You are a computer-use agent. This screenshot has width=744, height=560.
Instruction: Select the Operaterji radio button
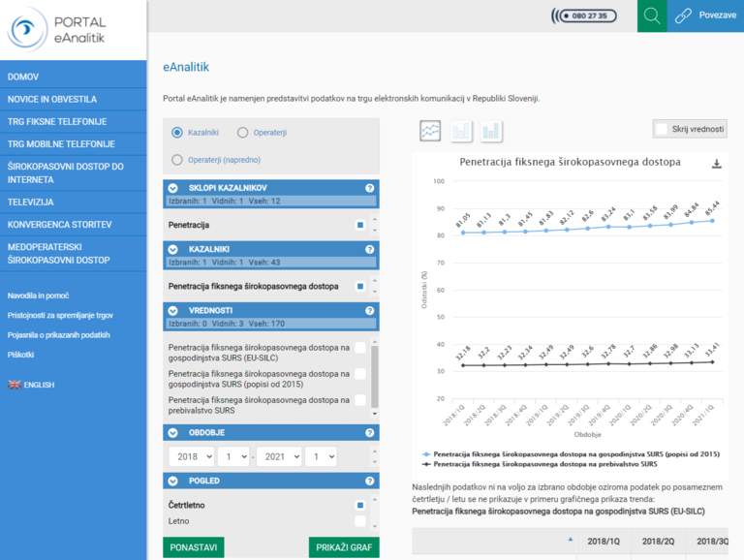(x=243, y=133)
